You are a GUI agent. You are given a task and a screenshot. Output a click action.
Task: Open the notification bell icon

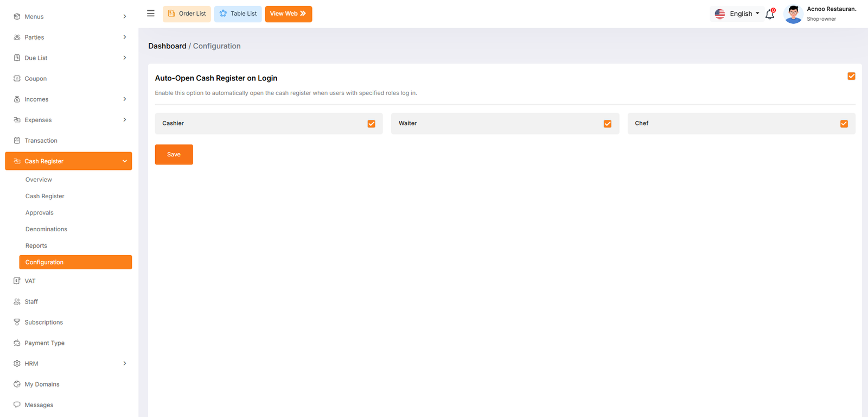769,15
